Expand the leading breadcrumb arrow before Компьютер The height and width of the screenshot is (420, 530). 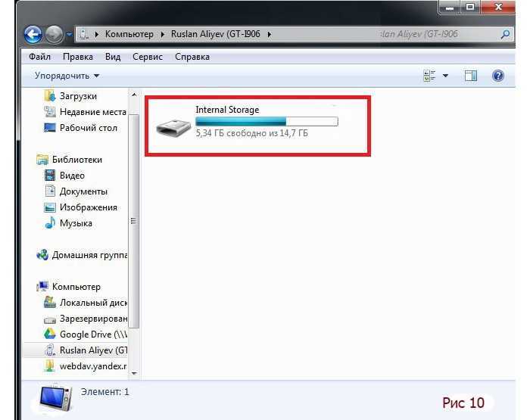point(97,34)
